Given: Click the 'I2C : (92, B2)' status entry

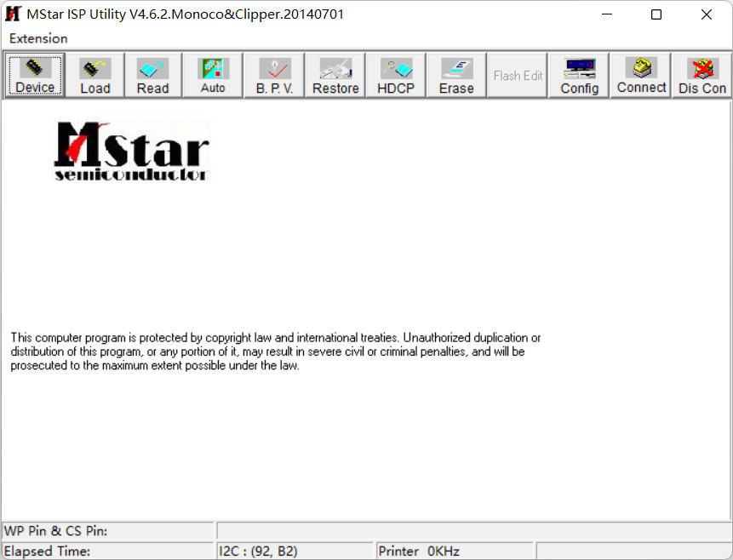Looking at the screenshot, I should [295, 551].
